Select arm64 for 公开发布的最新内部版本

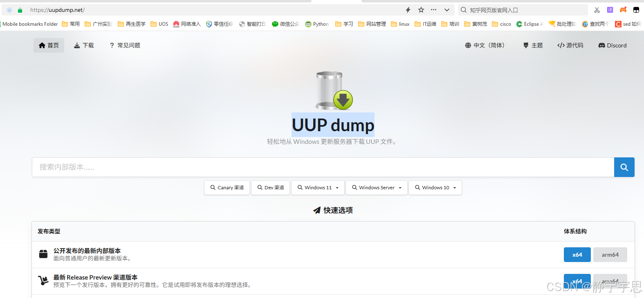pos(610,255)
